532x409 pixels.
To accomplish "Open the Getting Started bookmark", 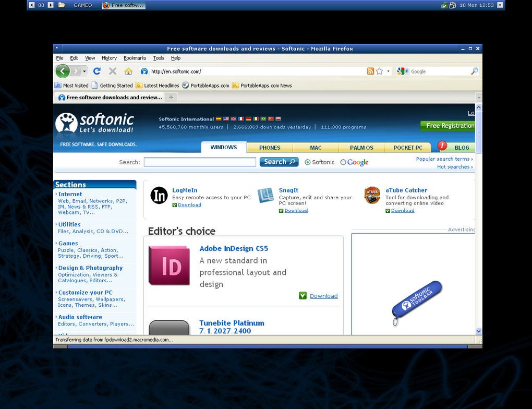I will [112, 86].
